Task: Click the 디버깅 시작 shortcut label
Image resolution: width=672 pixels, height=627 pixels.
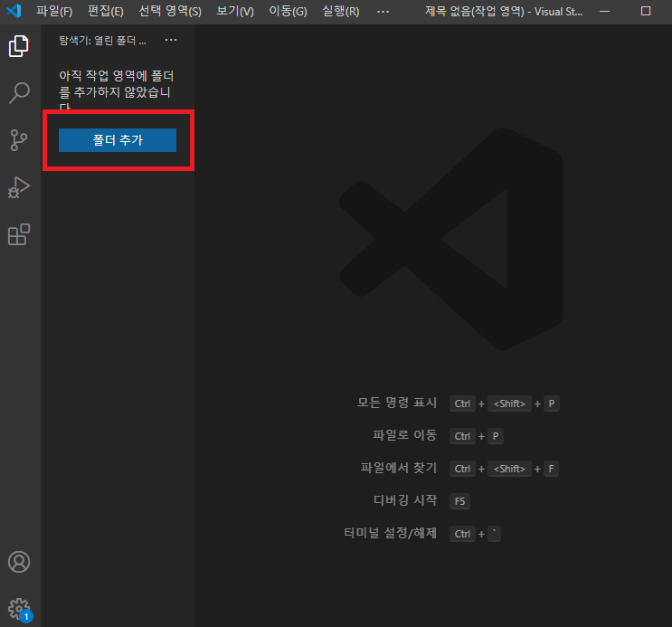Action: [x=405, y=500]
